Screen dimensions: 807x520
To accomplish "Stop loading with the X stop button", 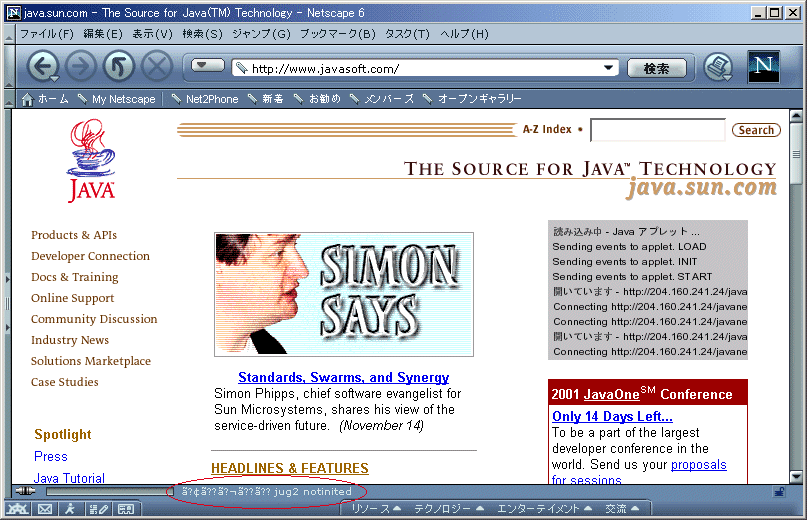I will click(157, 66).
